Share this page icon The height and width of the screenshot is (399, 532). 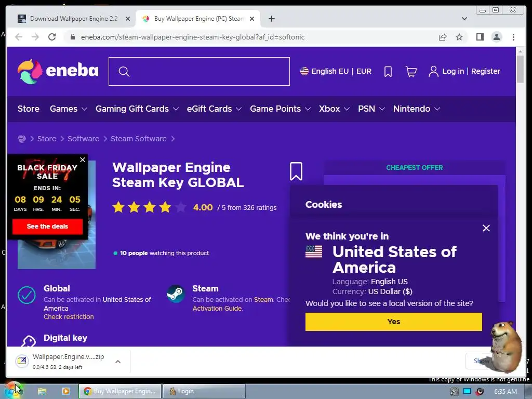[x=443, y=37]
